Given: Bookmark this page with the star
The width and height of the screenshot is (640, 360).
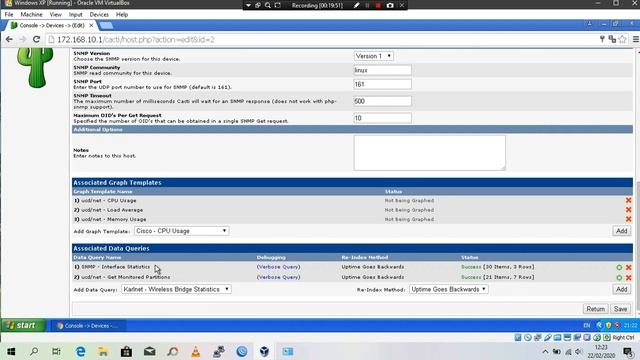Looking at the screenshot, I should (x=622, y=39).
